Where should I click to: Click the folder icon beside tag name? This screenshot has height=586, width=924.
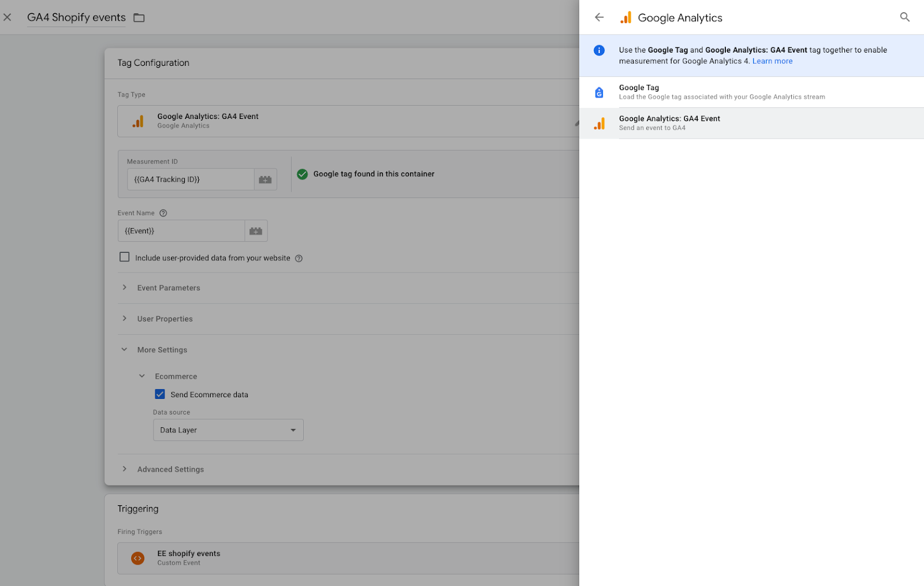pos(139,18)
